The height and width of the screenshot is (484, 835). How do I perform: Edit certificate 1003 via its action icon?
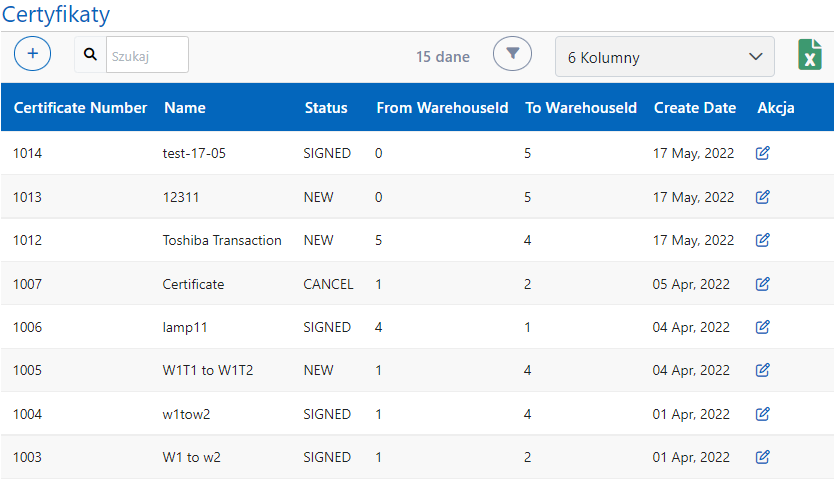click(x=763, y=457)
